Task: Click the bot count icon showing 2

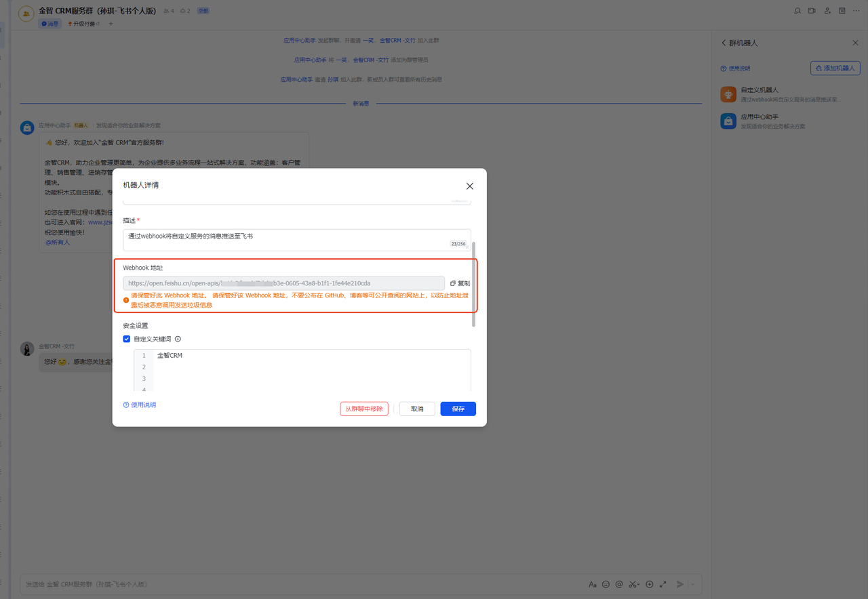Action: pyautogui.click(x=185, y=11)
